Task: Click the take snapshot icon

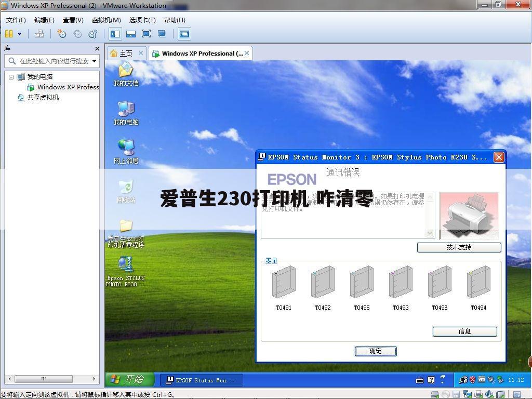Action: (62, 34)
